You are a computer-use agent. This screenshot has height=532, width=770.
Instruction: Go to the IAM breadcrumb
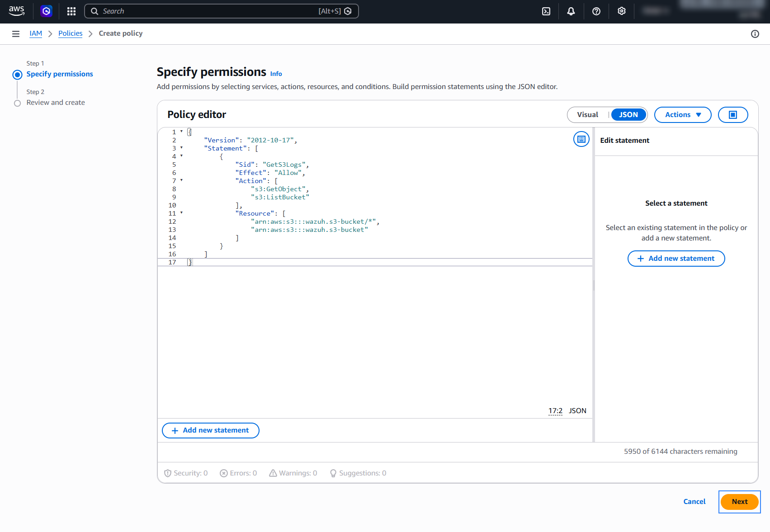36,33
